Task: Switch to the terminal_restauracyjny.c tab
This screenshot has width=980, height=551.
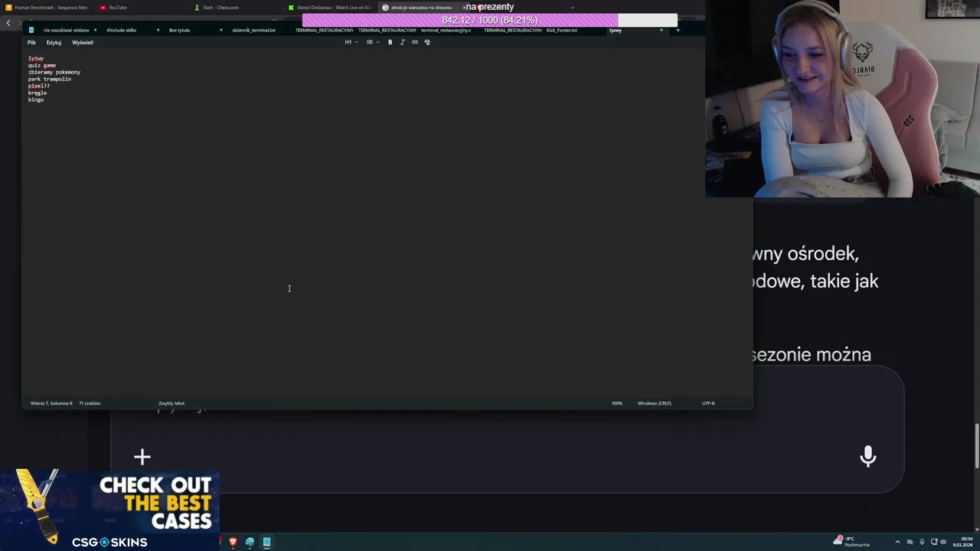Action: (x=446, y=30)
